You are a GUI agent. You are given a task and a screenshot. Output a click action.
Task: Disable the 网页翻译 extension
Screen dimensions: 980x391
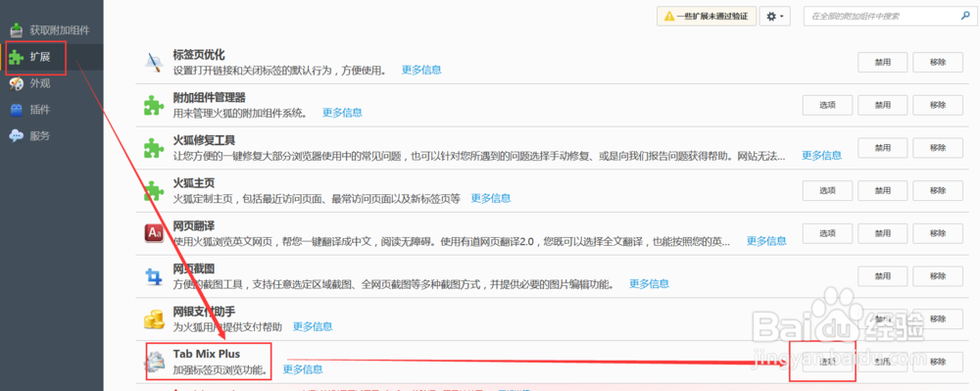pyautogui.click(x=883, y=233)
